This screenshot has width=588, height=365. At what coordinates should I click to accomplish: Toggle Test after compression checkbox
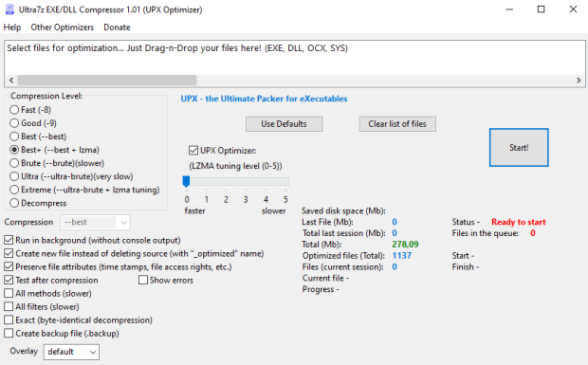coord(51,281)
